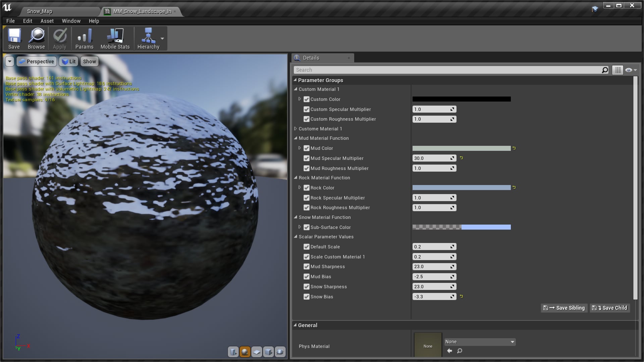This screenshot has width=644, height=362.
Task: Use selected asset arrow for Phys Material
Action: point(449,351)
